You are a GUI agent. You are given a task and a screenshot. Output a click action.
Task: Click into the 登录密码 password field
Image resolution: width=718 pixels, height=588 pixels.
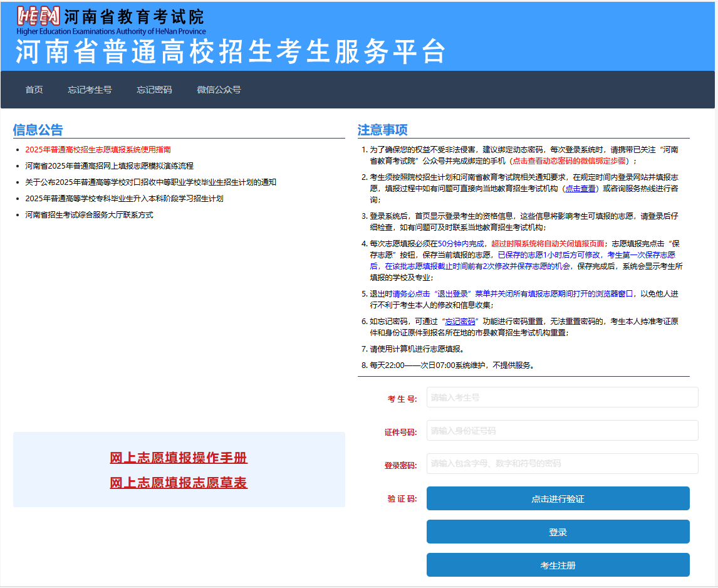pyautogui.click(x=562, y=464)
